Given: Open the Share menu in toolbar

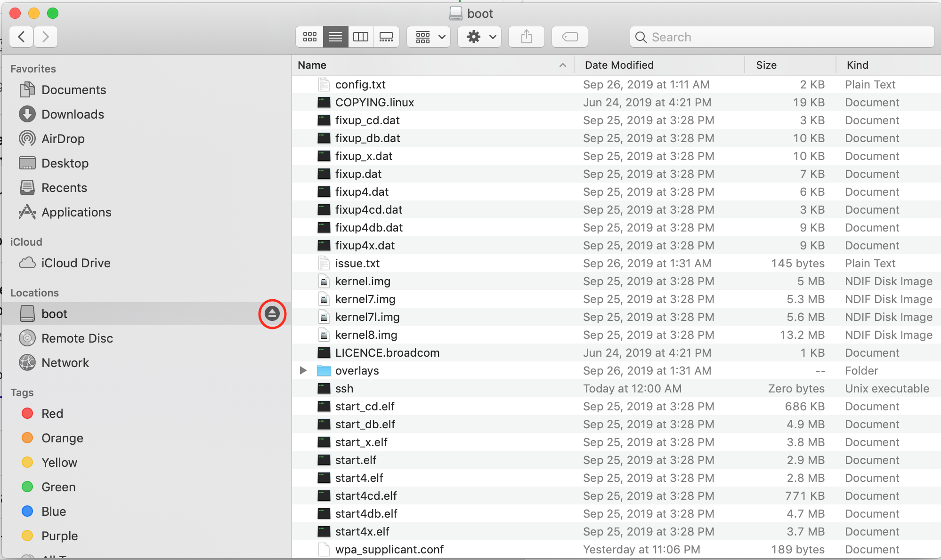Looking at the screenshot, I should 526,37.
